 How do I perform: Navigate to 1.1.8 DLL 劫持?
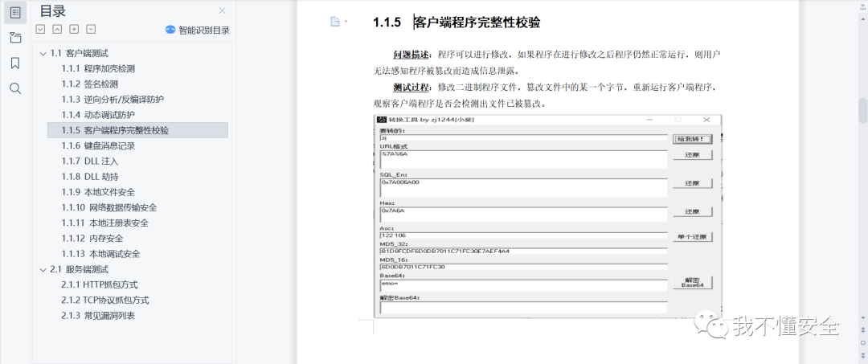pyautogui.click(x=90, y=177)
